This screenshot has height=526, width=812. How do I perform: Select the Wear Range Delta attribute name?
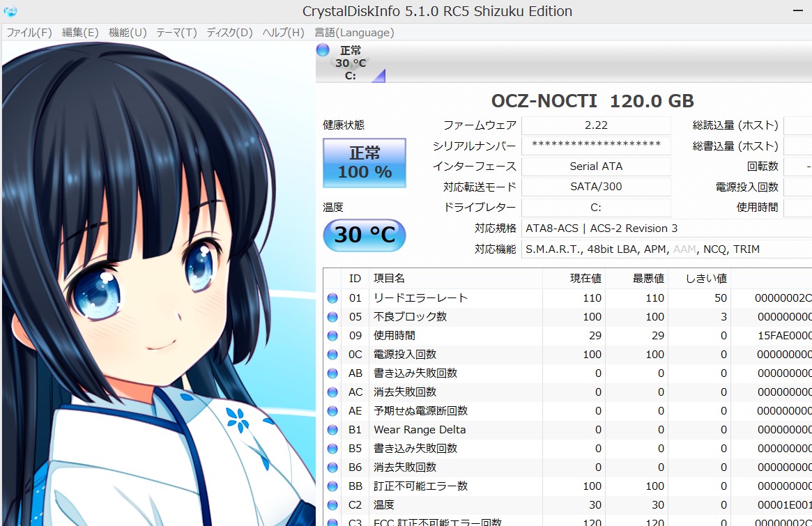[420, 430]
